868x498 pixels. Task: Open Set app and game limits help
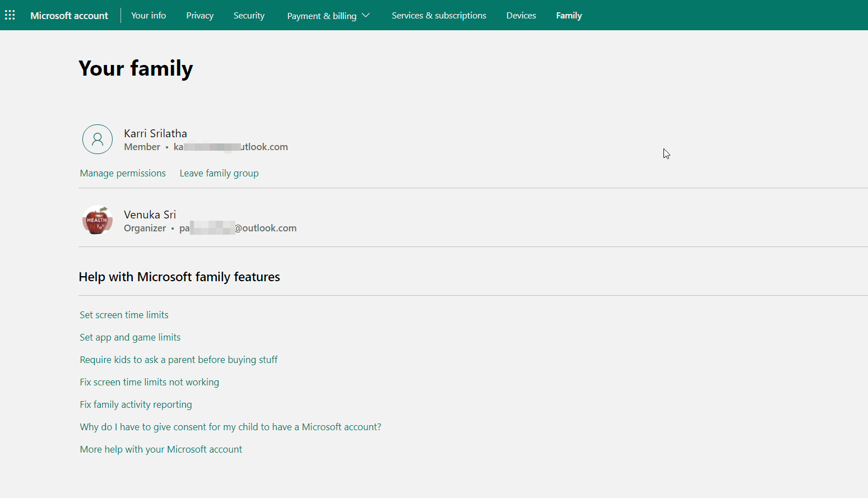point(130,337)
